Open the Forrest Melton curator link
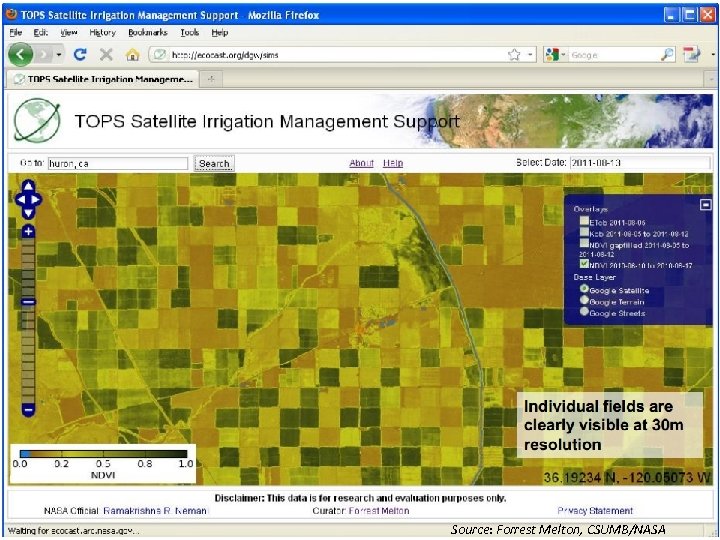Screen dimensions: 720x540 coord(379,511)
